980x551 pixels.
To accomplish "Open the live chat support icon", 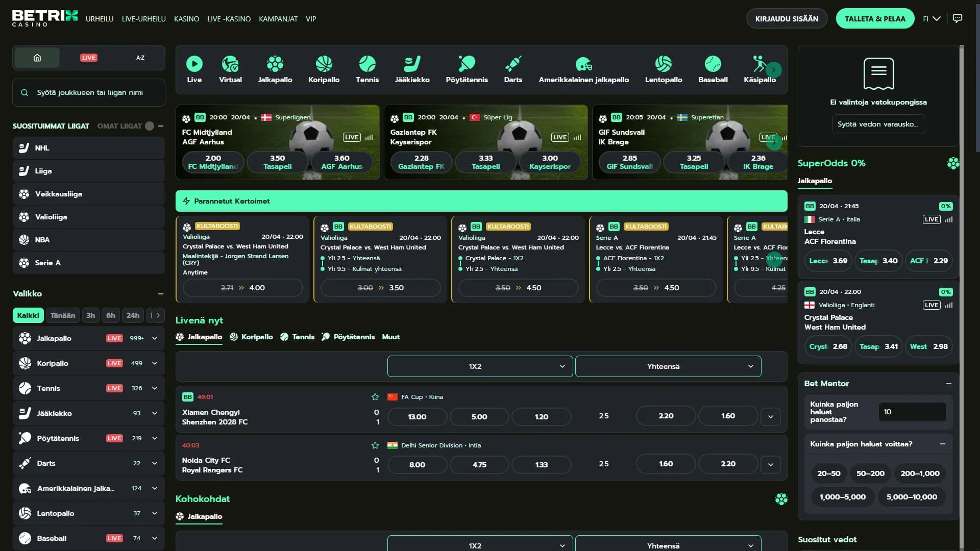I will [x=958, y=19].
